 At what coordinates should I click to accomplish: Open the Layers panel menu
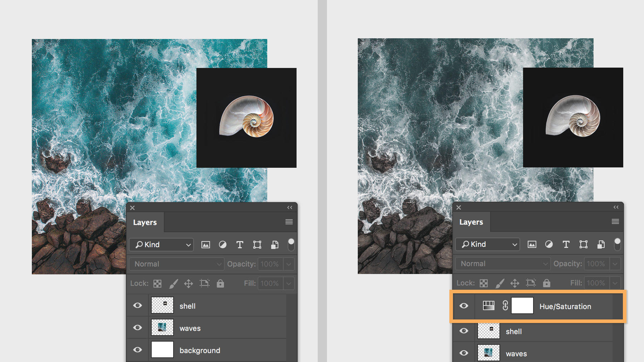288,222
